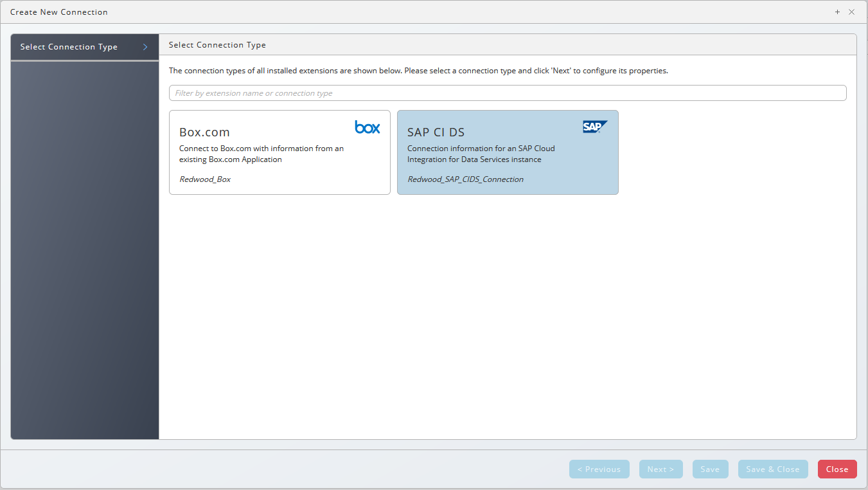868x490 pixels.
Task: Click the Redwood_Box extension name
Action: [205, 179]
